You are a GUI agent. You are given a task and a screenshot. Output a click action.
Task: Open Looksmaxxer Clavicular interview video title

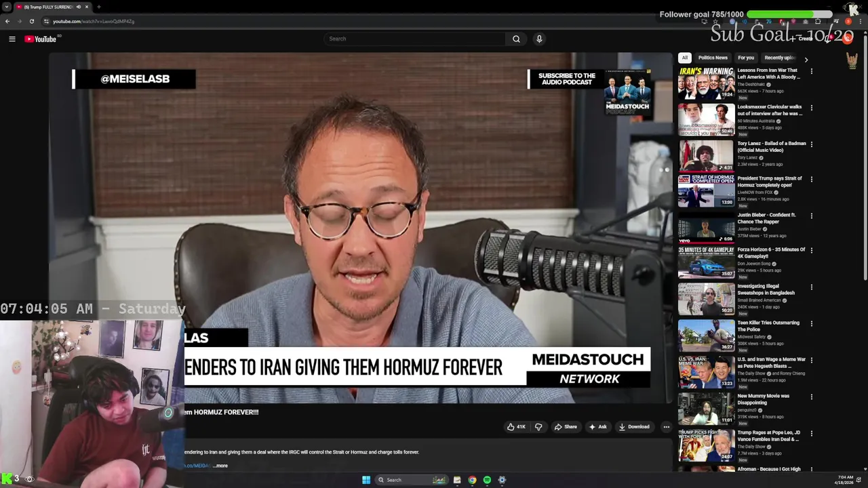click(x=770, y=110)
